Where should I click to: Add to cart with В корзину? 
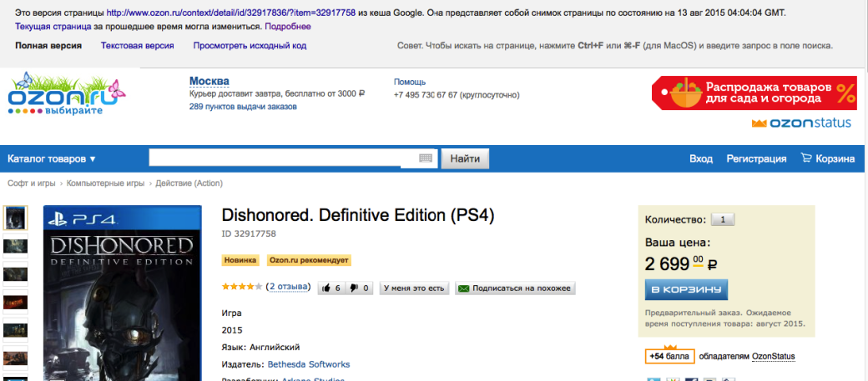pyautogui.click(x=686, y=290)
